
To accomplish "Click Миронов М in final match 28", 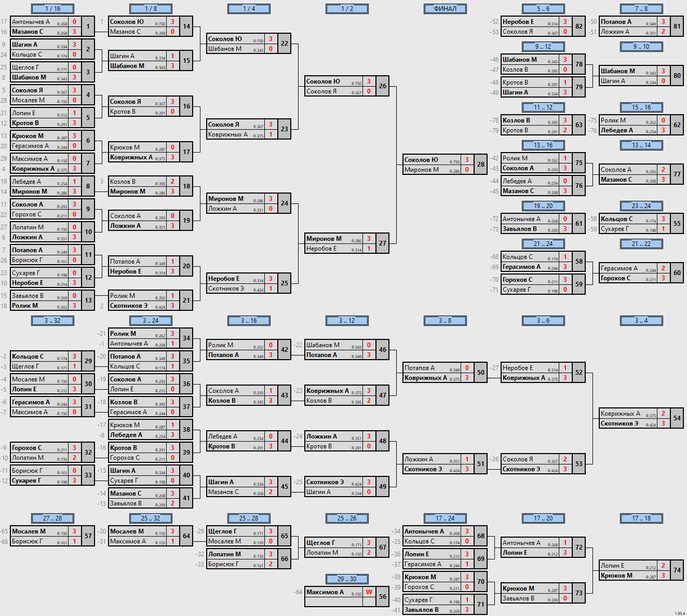I will pyautogui.click(x=422, y=170).
